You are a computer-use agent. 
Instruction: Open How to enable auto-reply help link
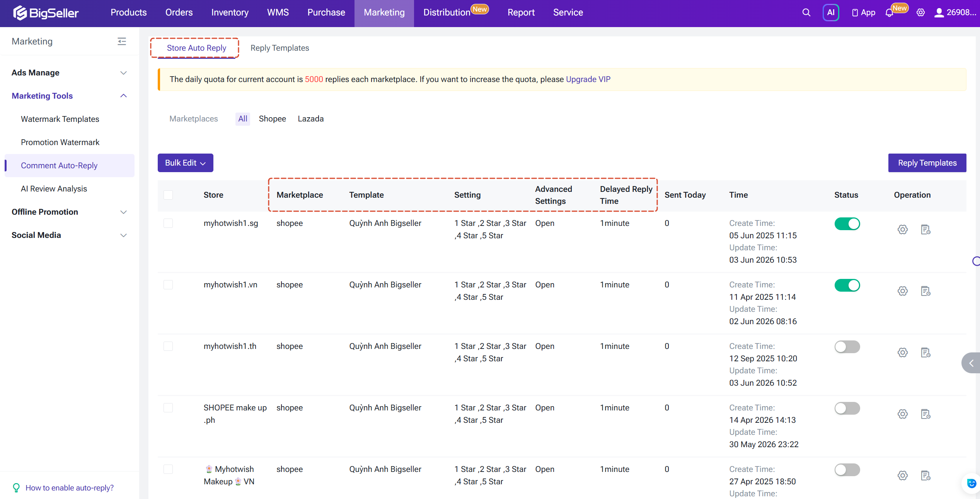click(x=70, y=488)
